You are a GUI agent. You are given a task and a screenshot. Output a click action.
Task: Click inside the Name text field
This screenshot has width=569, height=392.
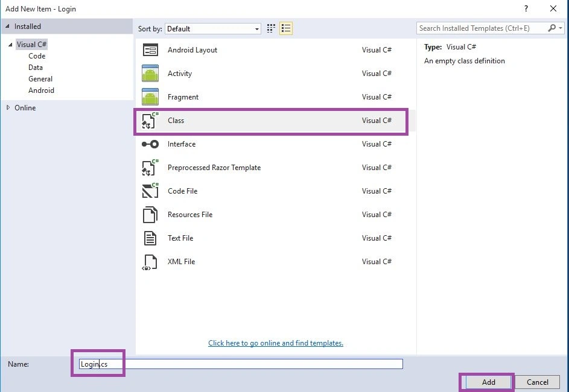241,364
